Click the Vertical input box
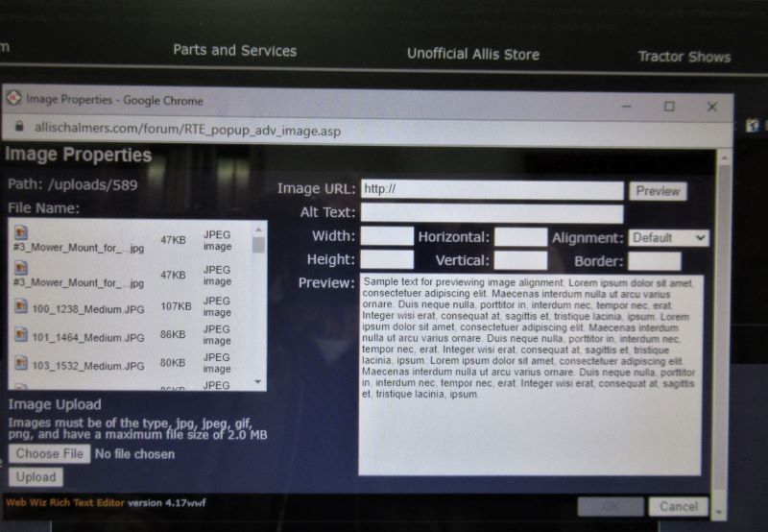 click(x=520, y=260)
